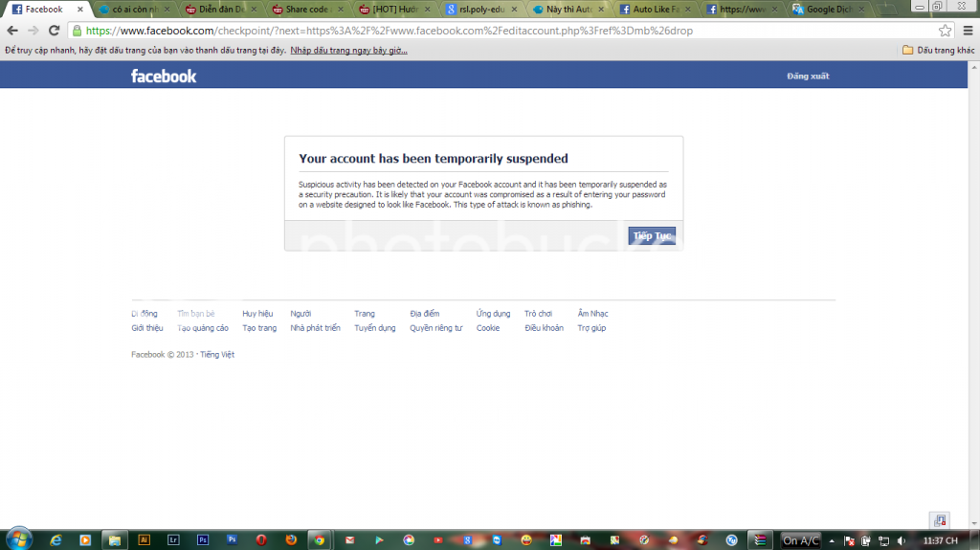Open the Người footer link
The image size is (980, 550).
301,314
